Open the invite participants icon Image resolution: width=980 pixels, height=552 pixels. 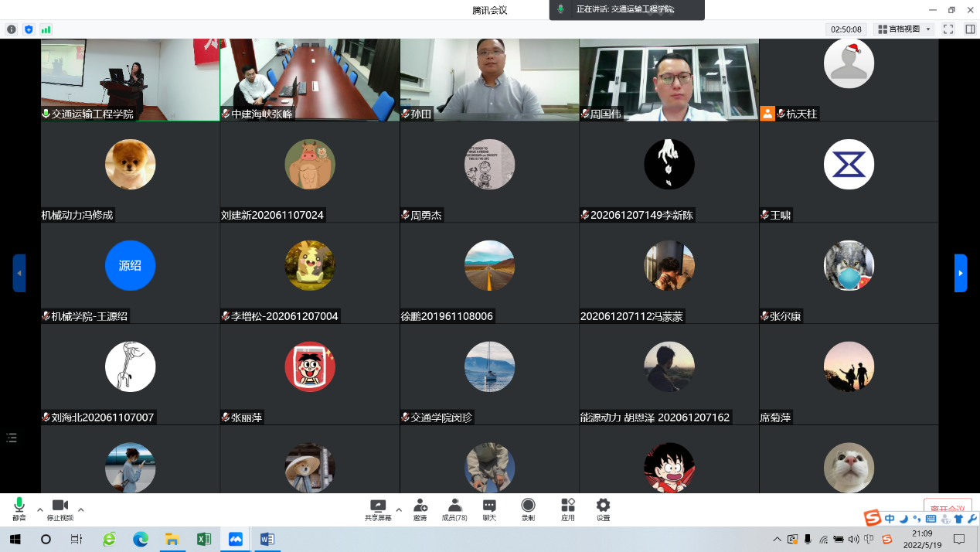click(x=420, y=506)
